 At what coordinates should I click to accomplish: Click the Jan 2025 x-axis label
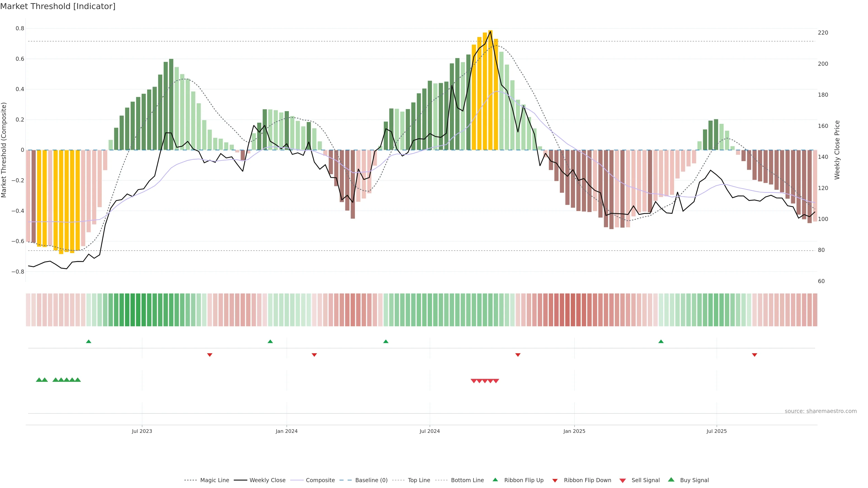[x=574, y=431]
